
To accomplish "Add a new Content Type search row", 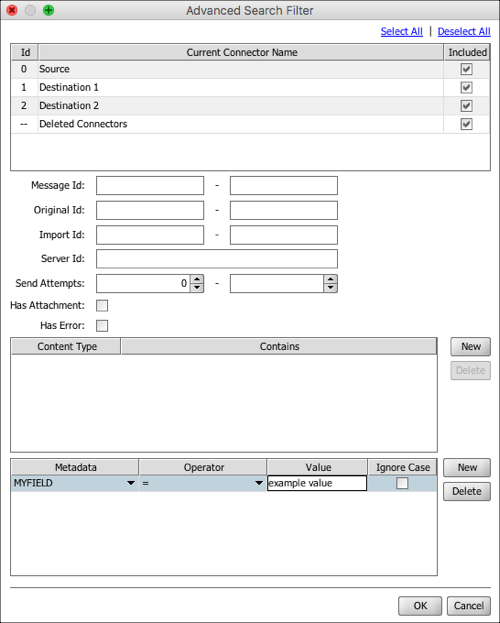I will 471,346.
